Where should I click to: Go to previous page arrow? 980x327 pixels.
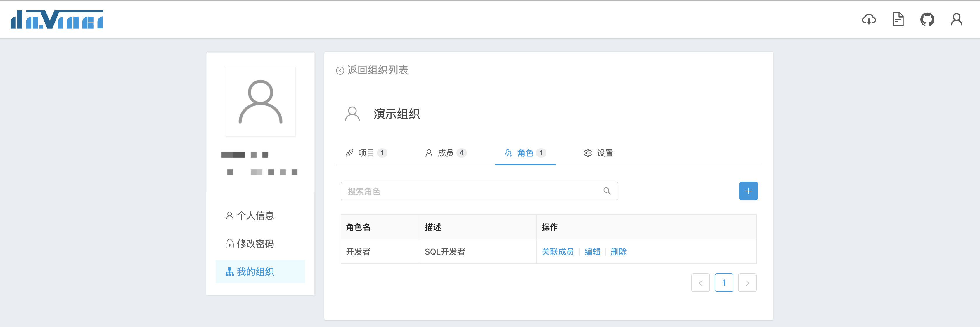tap(700, 283)
